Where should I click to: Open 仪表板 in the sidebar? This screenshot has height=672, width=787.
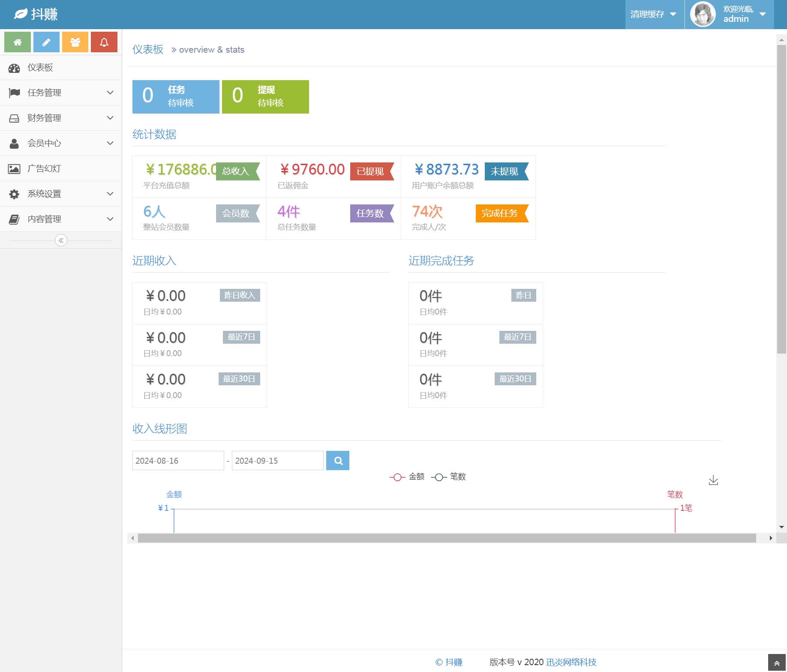[x=40, y=68]
